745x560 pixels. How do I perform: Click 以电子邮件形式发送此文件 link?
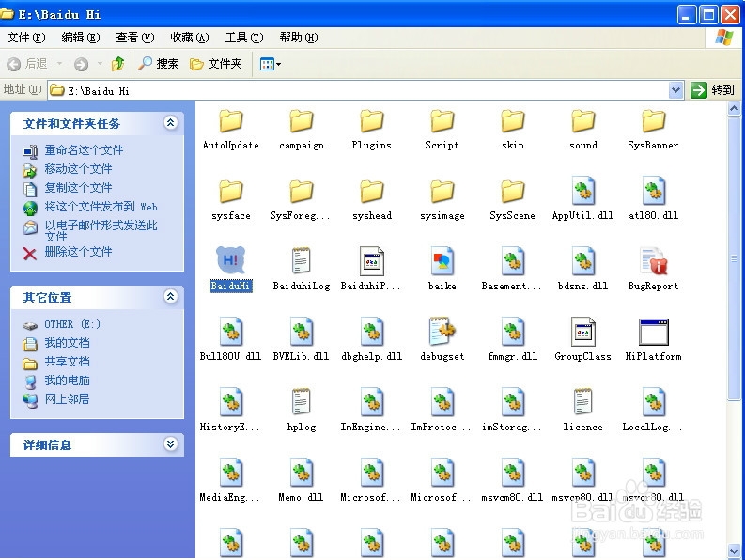tap(101, 230)
